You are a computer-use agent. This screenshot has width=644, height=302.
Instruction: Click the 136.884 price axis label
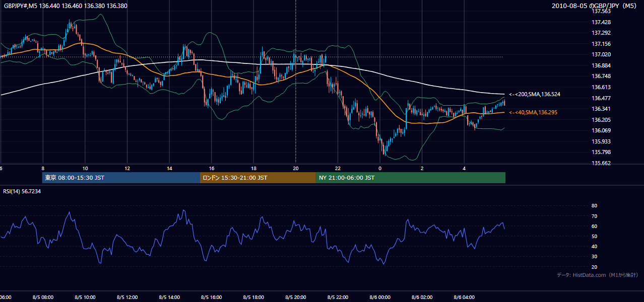(x=601, y=65)
